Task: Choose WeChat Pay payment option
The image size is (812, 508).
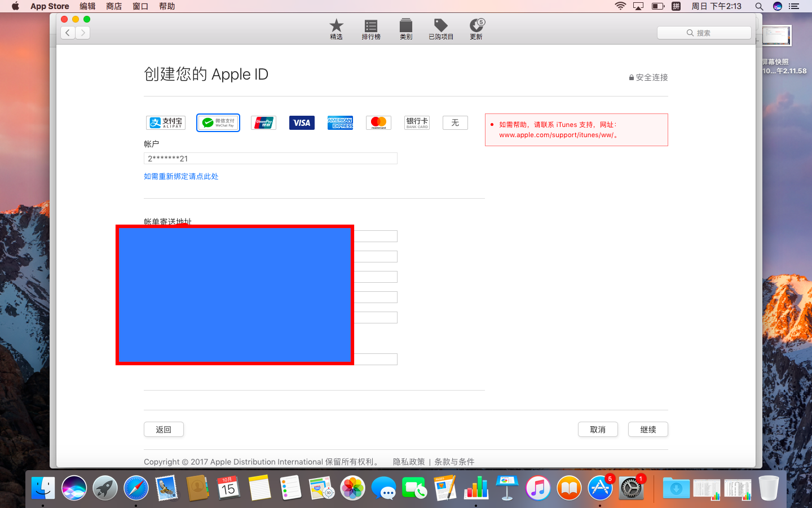Action: click(218, 122)
